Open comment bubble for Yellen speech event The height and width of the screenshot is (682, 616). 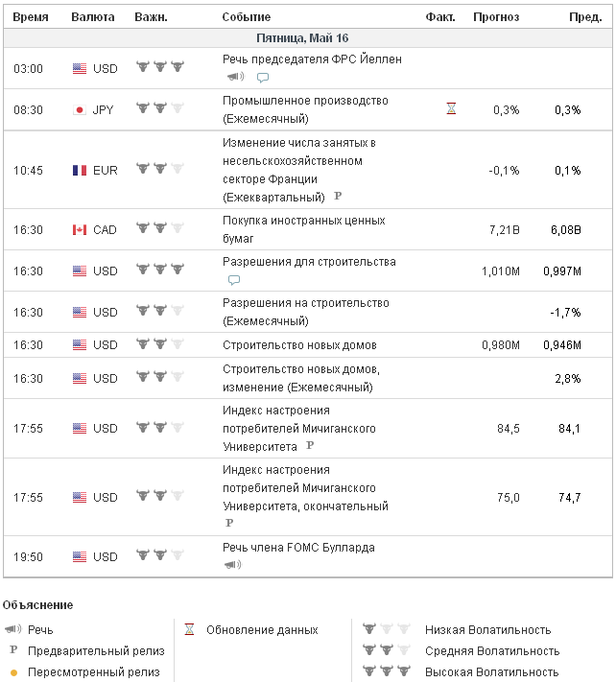pos(262,78)
